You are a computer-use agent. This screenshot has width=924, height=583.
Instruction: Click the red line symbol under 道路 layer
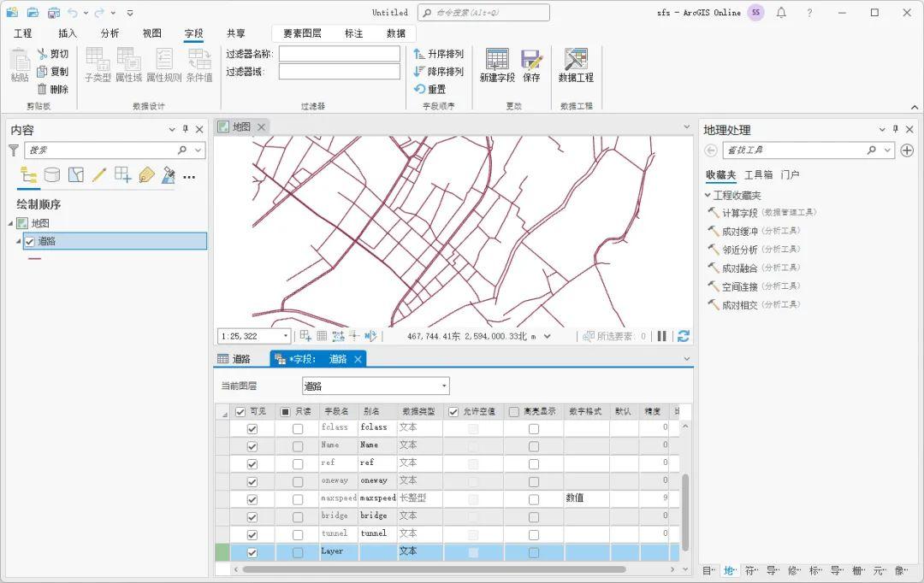(34, 258)
